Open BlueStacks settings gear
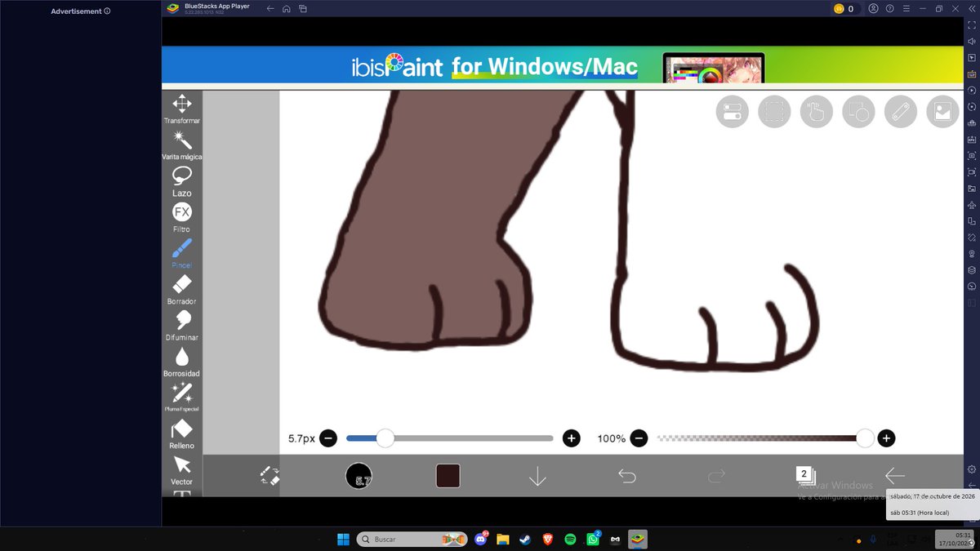Screen dimensions: 980x551 point(972,469)
